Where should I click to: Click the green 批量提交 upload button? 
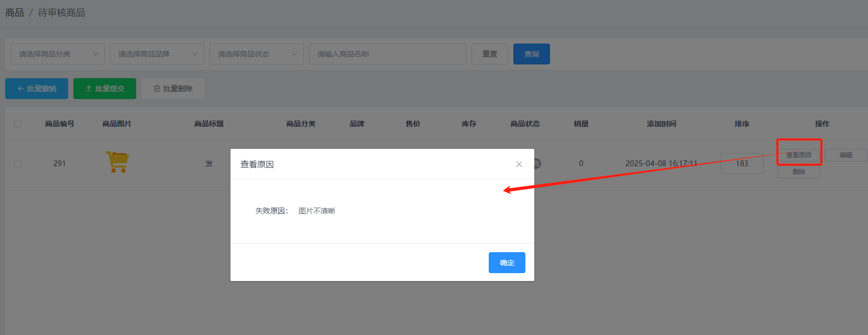[x=105, y=89]
